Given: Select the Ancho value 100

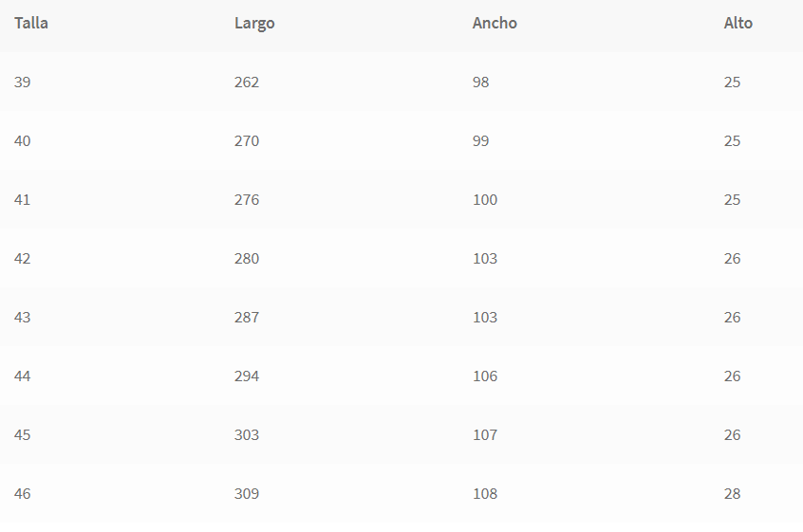Looking at the screenshot, I should [485, 200].
